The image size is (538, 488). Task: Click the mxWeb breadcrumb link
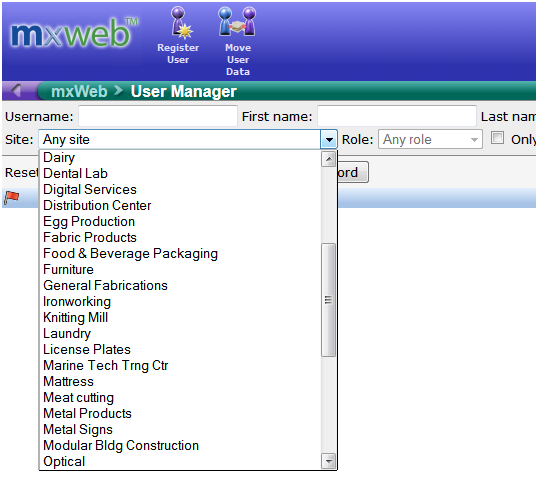click(x=79, y=92)
